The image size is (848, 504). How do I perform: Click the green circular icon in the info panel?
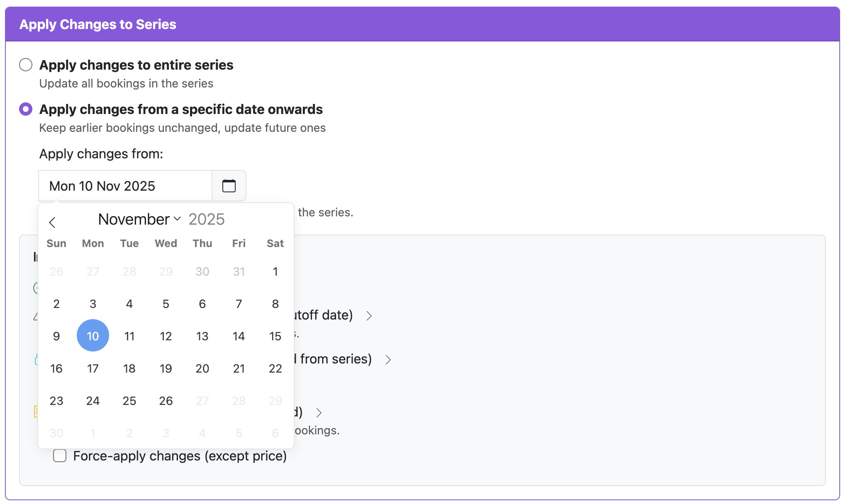coord(37,288)
